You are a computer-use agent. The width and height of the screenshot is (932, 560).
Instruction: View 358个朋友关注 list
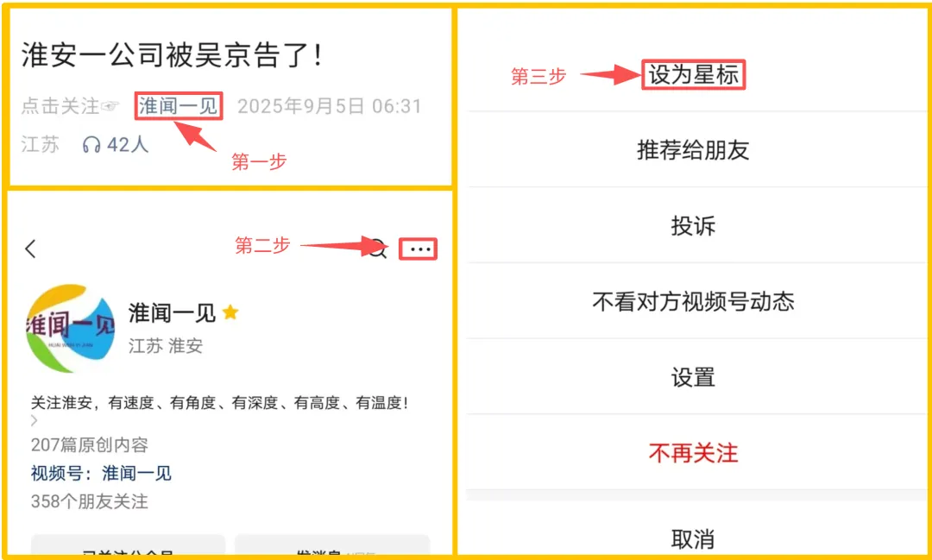(x=90, y=501)
